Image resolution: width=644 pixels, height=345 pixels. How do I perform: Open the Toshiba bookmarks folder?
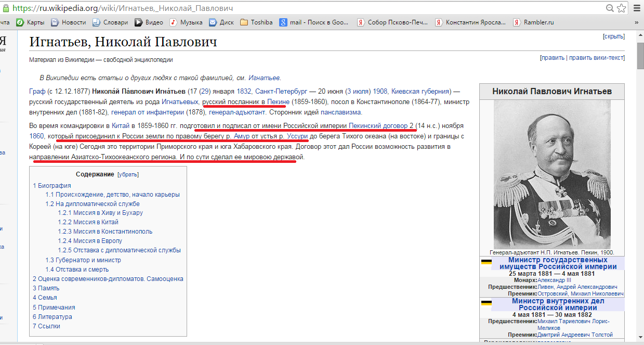(x=257, y=22)
